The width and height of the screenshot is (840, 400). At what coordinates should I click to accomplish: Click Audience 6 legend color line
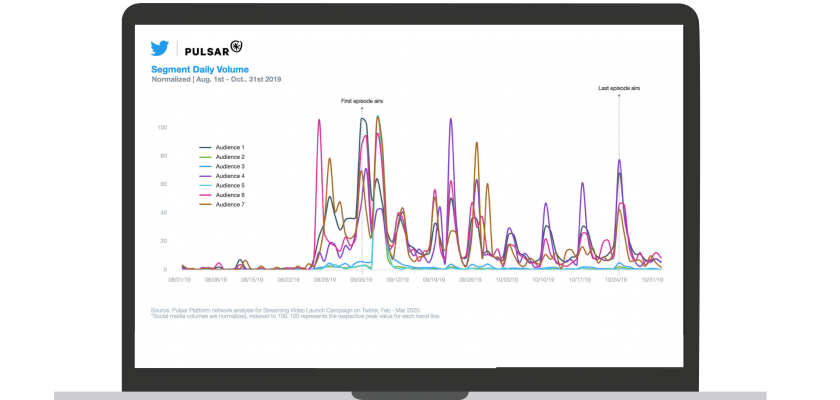pos(207,195)
